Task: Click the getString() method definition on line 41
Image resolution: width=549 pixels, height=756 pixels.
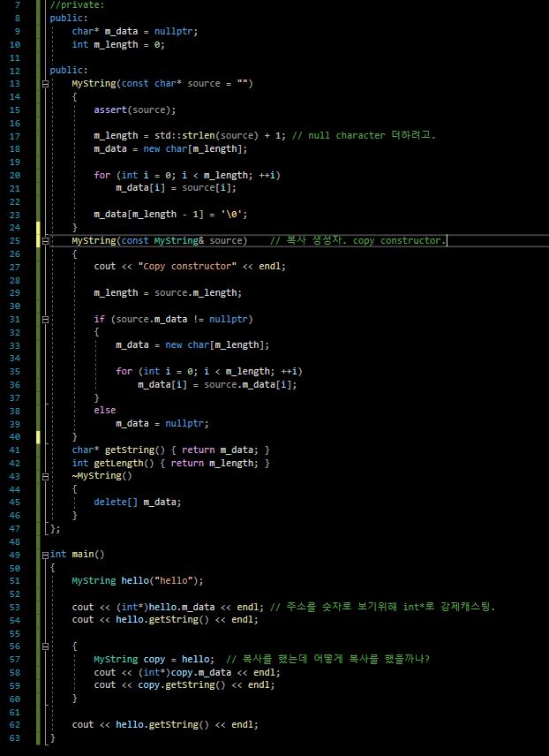Action: click(170, 450)
